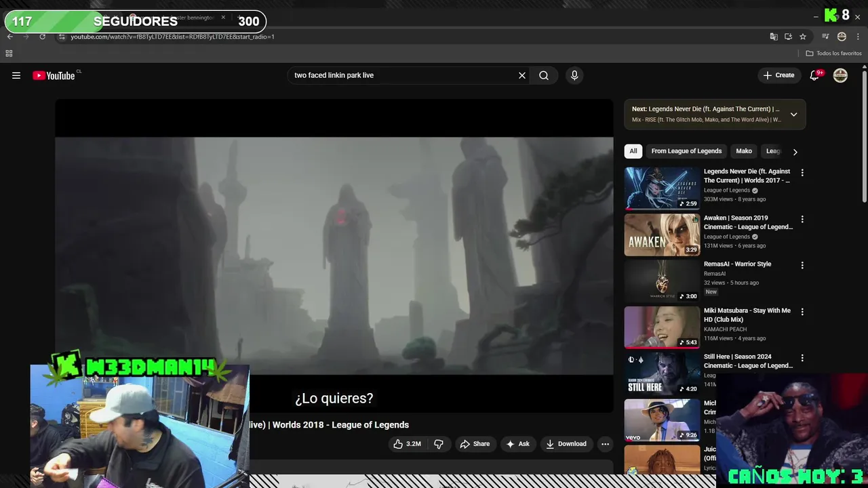This screenshot has width=868, height=488.
Task: Show more filter chips with arrow
Action: tap(795, 152)
